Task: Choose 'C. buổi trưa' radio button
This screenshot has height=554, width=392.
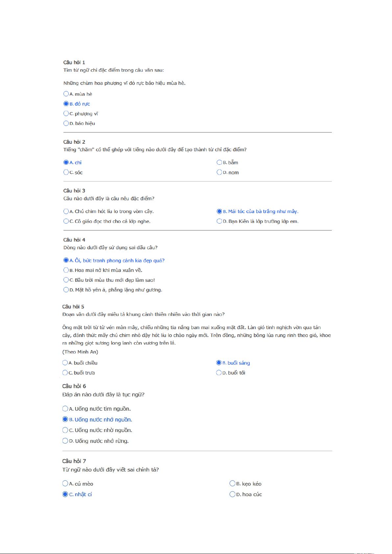Action: click(65, 373)
